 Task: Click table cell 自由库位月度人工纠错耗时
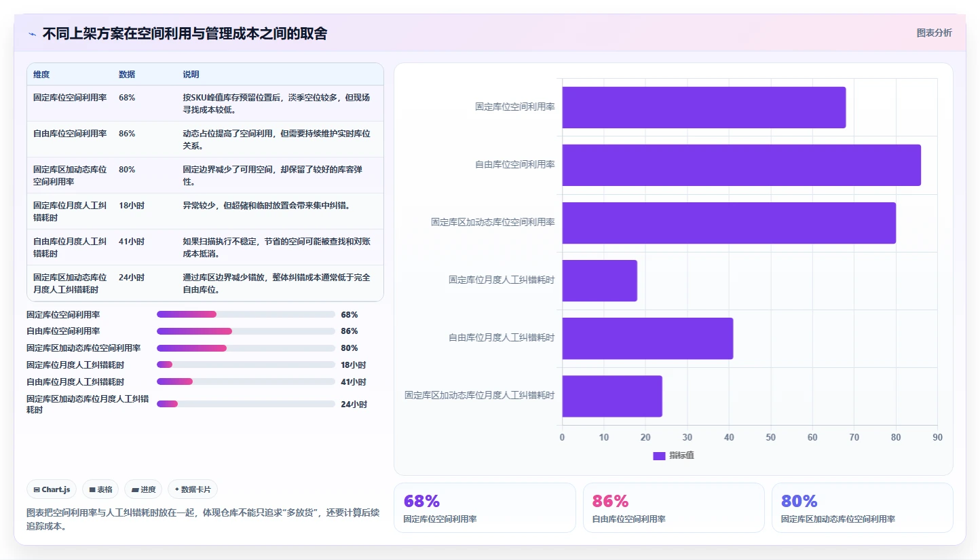[x=70, y=248]
